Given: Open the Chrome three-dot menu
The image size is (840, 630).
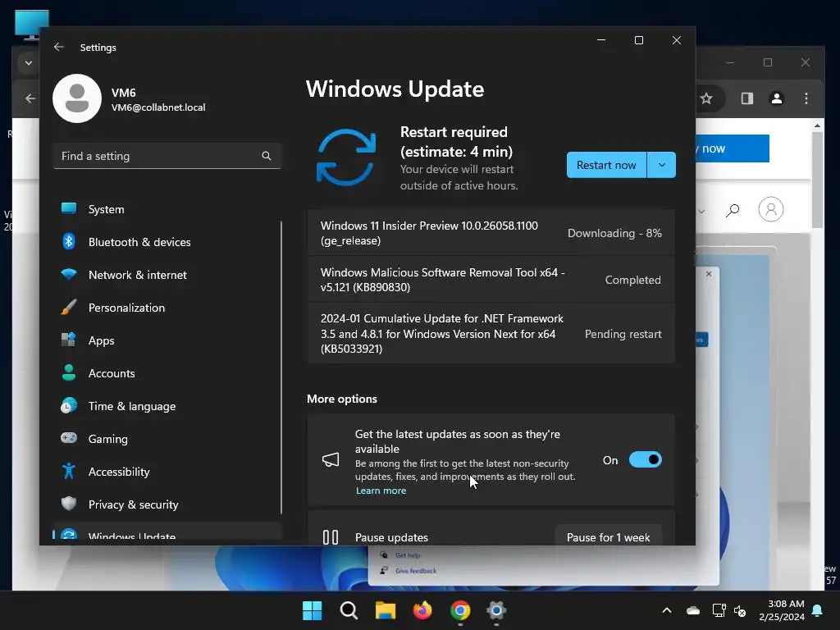Looking at the screenshot, I should 806,98.
